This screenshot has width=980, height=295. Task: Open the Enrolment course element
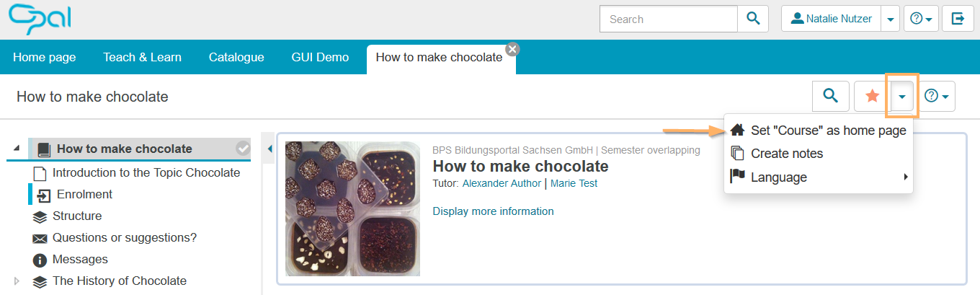tap(84, 195)
